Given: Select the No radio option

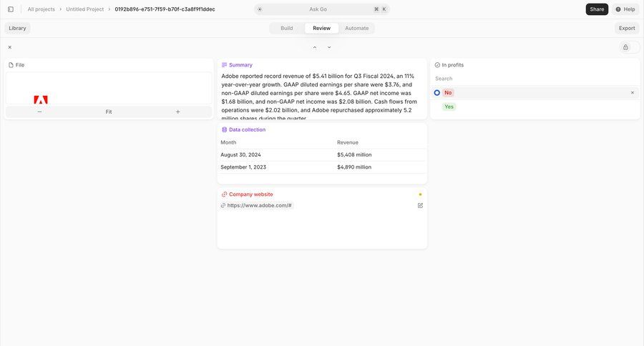Looking at the screenshot, I should tap(437, 93).
